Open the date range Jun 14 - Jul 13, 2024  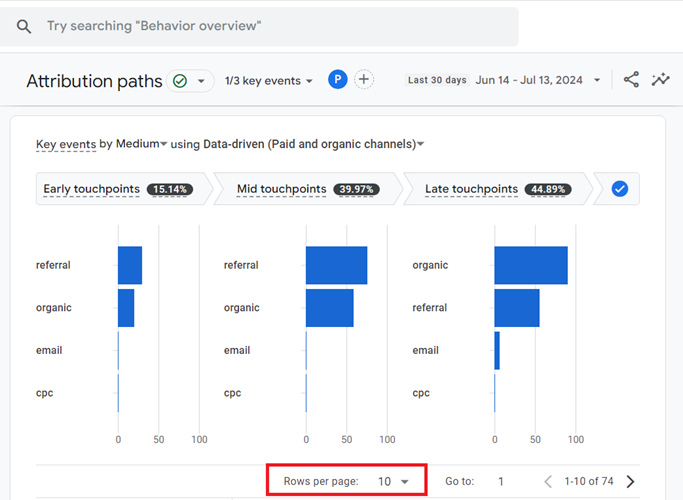[x=538, y=80]
